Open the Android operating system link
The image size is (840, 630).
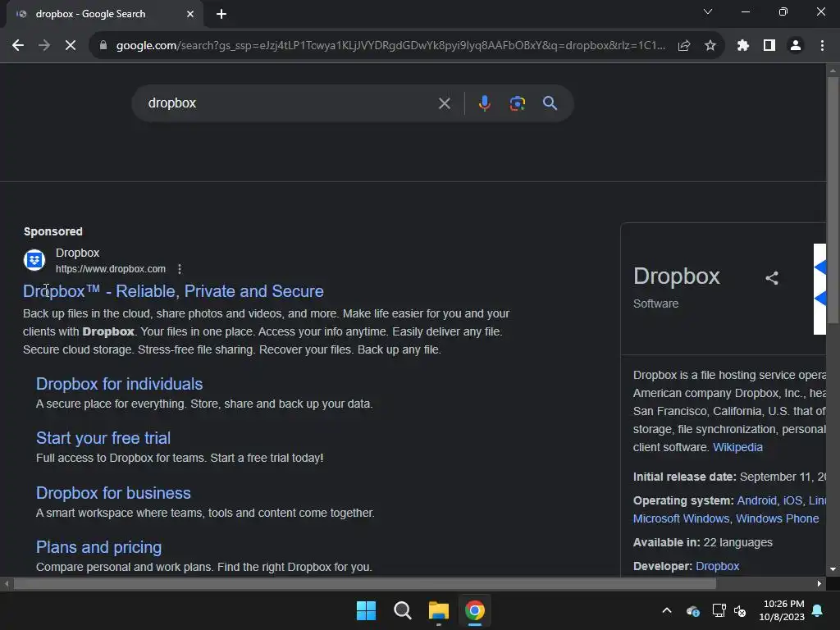tap(756, 500)
